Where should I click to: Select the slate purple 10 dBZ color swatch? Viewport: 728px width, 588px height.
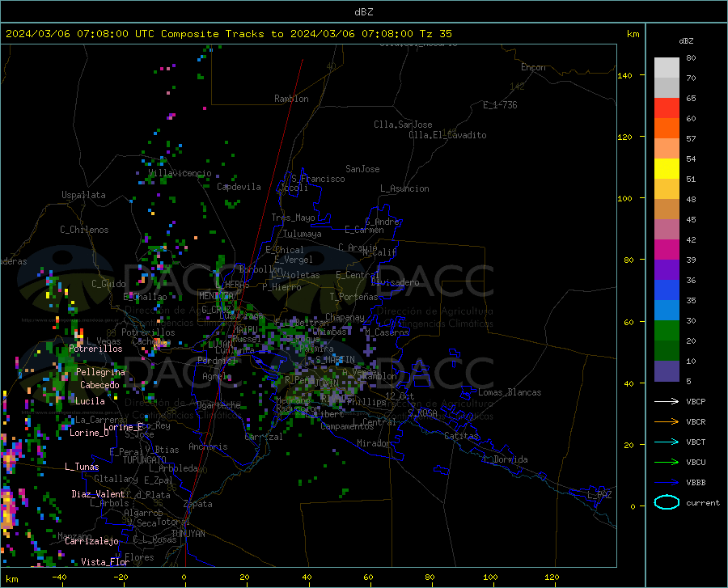click(667, 371)
